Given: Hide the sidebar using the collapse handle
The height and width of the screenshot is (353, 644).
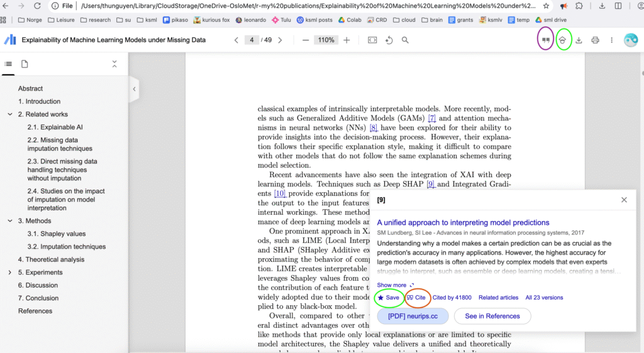Looking at the screenshot, I should tap(134, 89).
